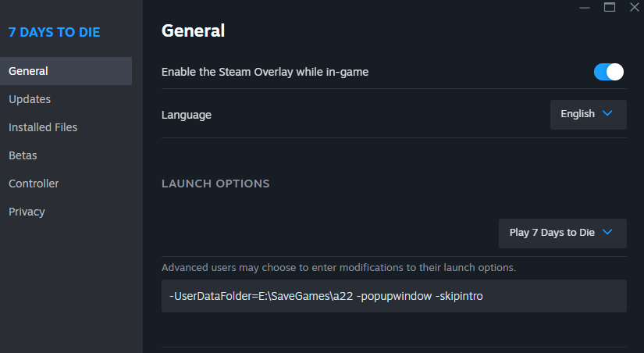Maximize the properties window
Screen dimensions: 644x353
coord(610,7)
